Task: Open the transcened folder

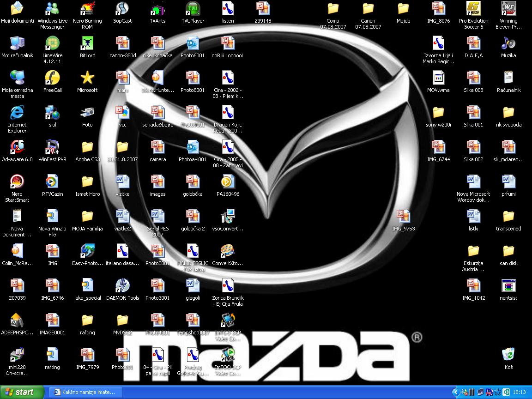Action: click(508, 217)
